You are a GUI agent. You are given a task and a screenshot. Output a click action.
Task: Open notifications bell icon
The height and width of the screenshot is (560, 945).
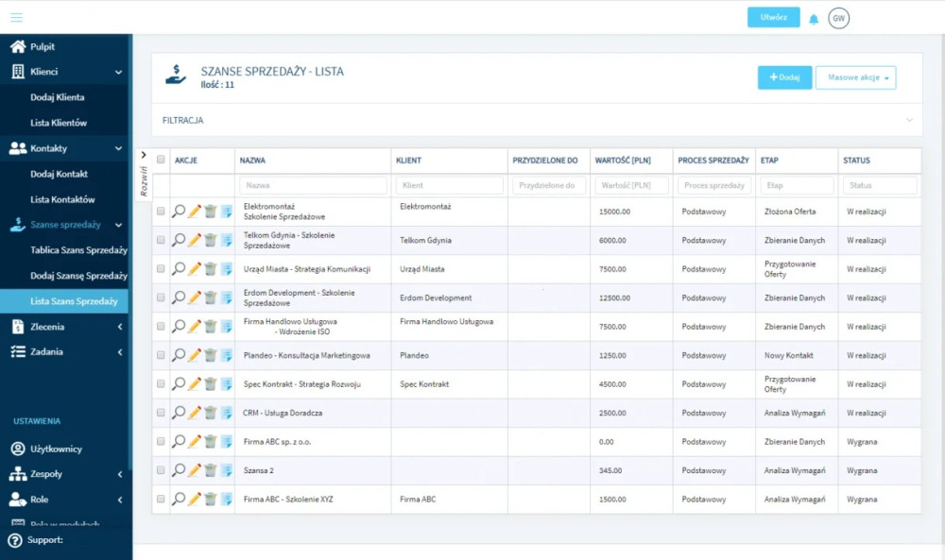click(x=814, y=19)
